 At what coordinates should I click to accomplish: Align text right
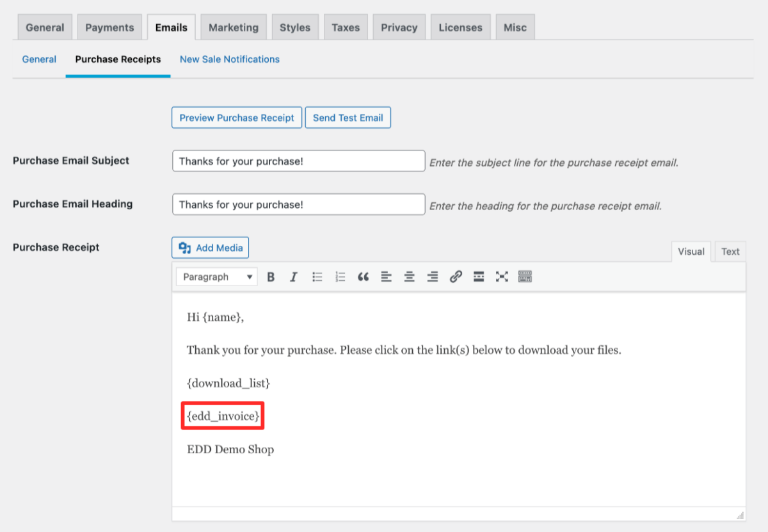coord(432,277)
